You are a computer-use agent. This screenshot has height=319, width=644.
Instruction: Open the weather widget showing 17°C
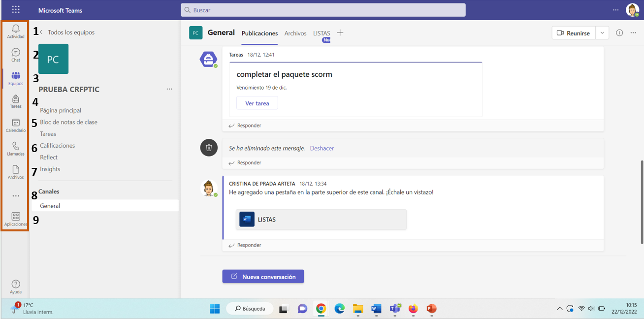(x=32, y=309)
